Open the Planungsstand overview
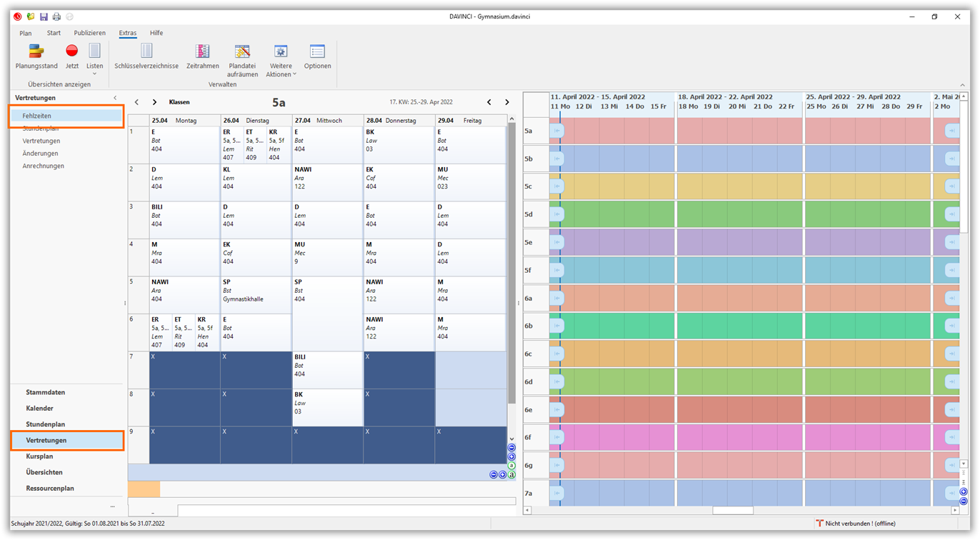The width and height of the screenshot is (980, 540). (x=36, y=56)
